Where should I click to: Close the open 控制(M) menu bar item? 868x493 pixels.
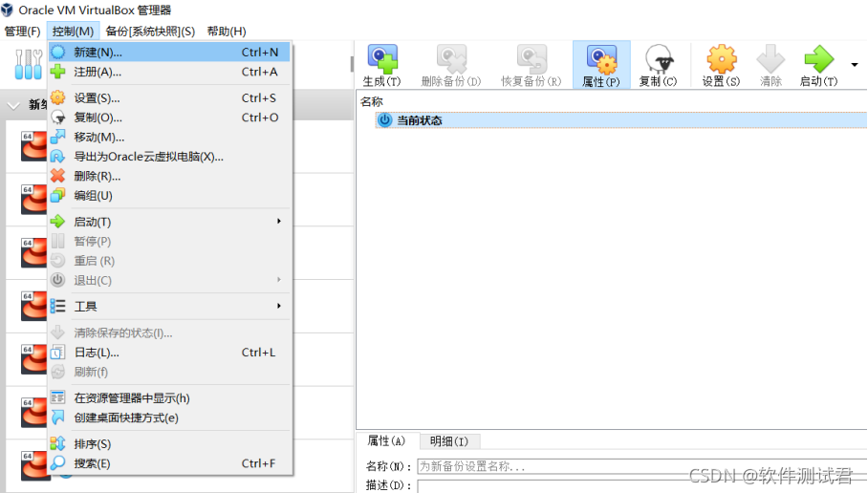pyautogui.click(x=73, y=31)
